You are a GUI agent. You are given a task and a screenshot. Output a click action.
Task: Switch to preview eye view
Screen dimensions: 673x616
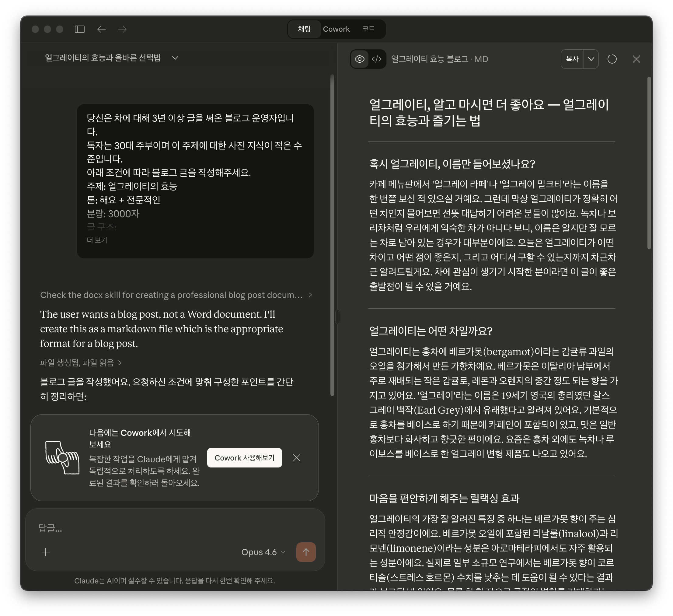[360, 59]
